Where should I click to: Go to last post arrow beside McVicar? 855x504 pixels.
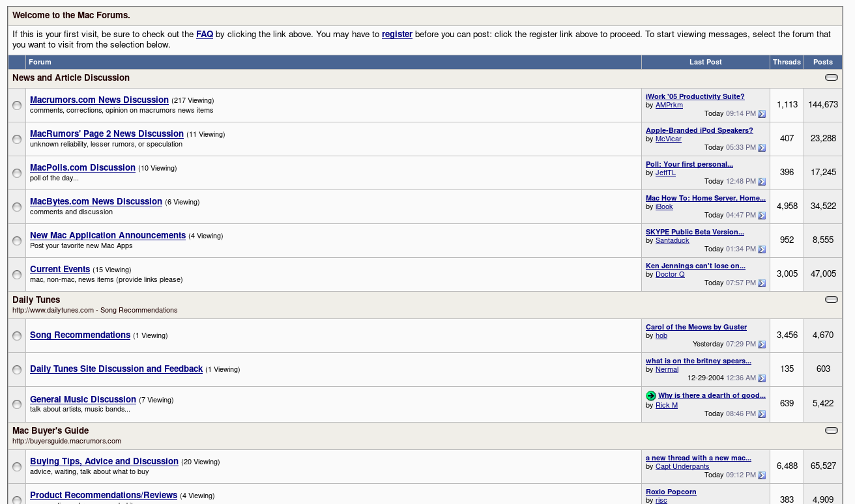point(762,148)
